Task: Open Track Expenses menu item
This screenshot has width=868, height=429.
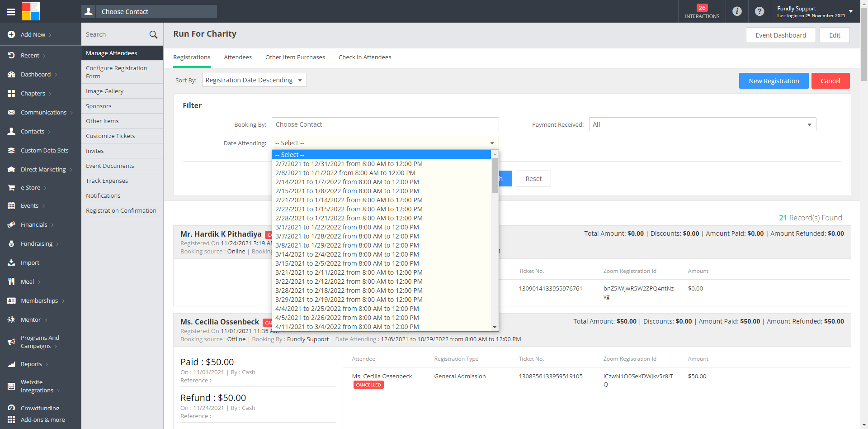Action: pyautogui.click(x=122, y=181)
